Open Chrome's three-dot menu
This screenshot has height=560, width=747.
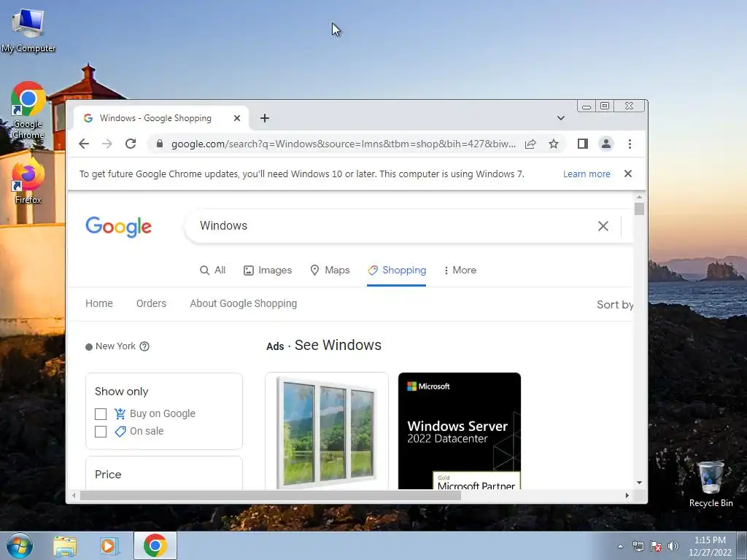630,144
